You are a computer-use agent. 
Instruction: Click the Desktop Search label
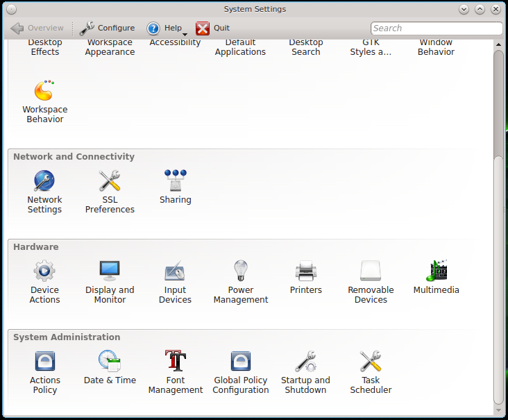(x=306, y=47)
